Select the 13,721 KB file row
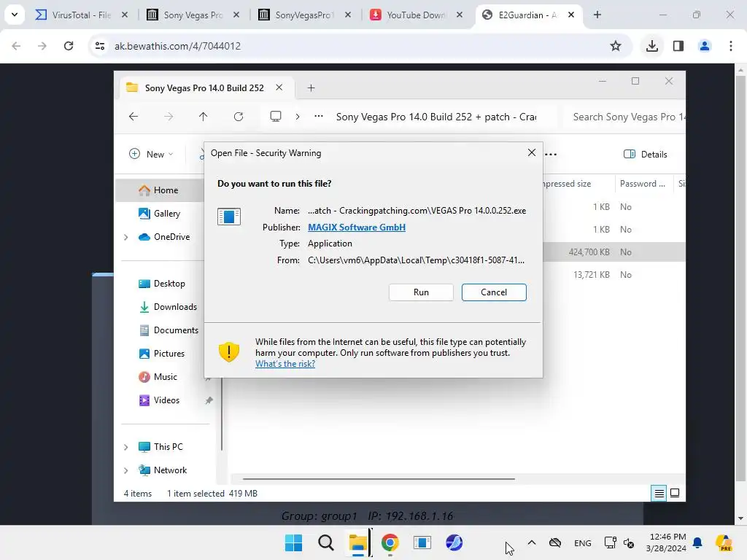This screenshot has width=747, height=560. (x=614, y=275)
